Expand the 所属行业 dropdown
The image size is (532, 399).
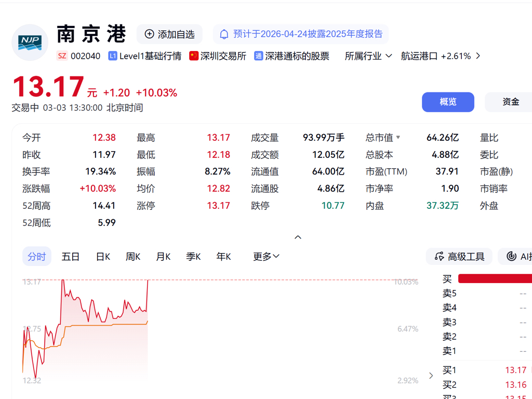tap(368, 56)
